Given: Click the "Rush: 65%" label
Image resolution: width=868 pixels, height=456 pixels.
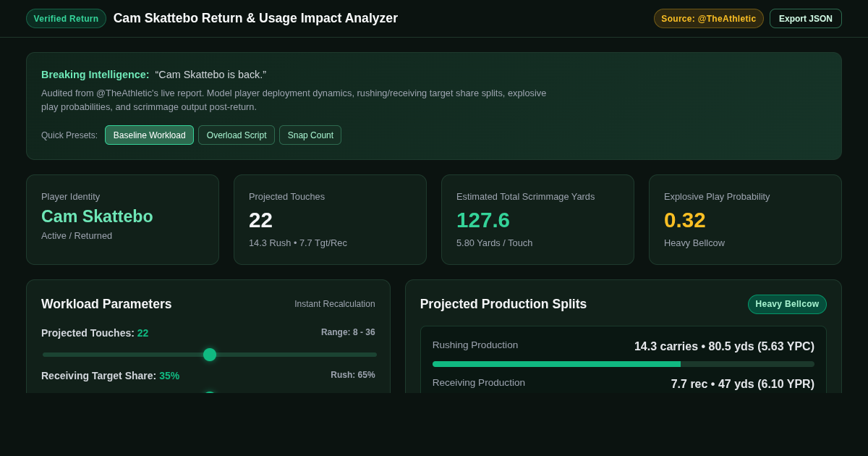Looking at the screenshot, I should pos(353,375).
